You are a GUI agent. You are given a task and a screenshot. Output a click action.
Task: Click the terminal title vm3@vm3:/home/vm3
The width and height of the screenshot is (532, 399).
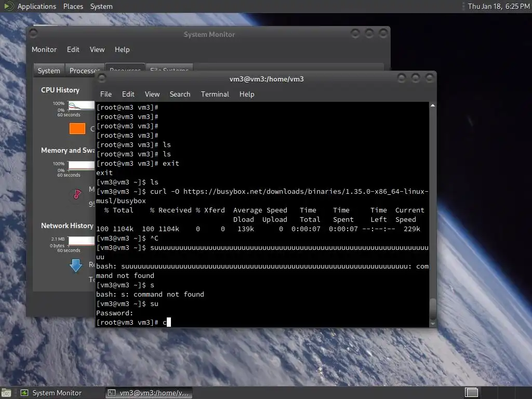pos(267,79)
